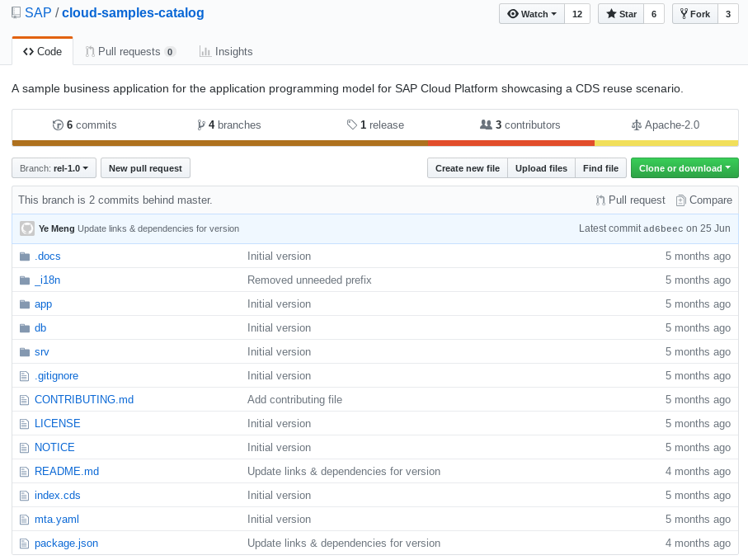View the 1 release page
Viewport: 748px width, 560px height.
click(375, 125)
